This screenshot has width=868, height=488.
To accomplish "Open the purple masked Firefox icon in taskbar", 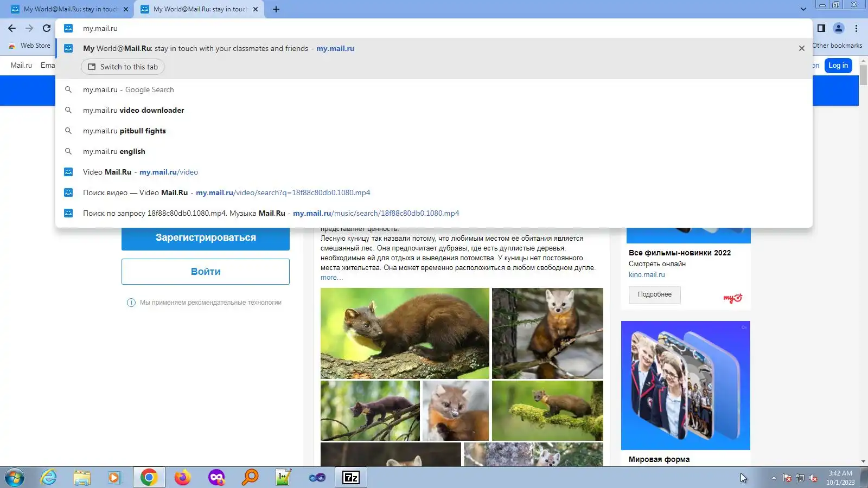I will [216, 478].
